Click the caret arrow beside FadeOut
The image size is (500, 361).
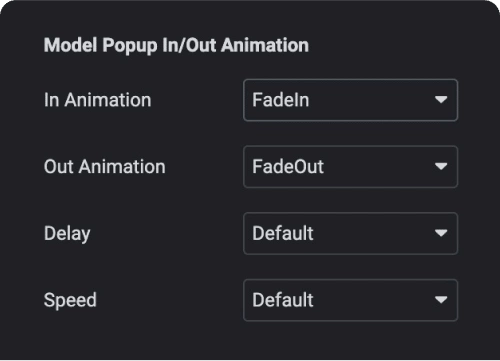point(441,166)
